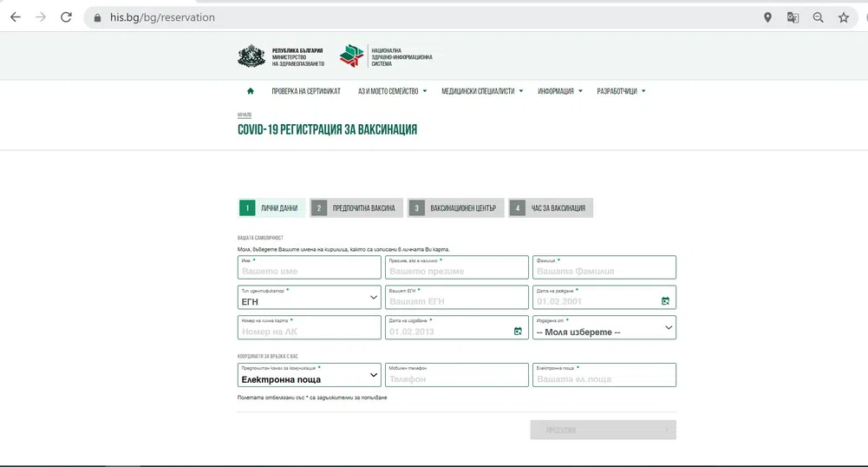Open the identifier type dropdown showing ЕГН
The width and height of the screenshot is (868, 467).
point(310,298)
